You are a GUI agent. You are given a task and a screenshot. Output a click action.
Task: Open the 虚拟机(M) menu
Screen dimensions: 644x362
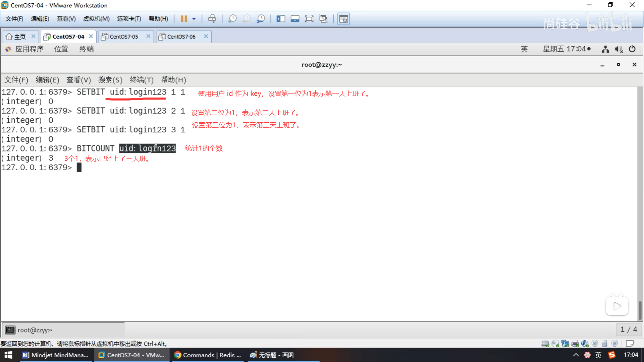[96, 19]
